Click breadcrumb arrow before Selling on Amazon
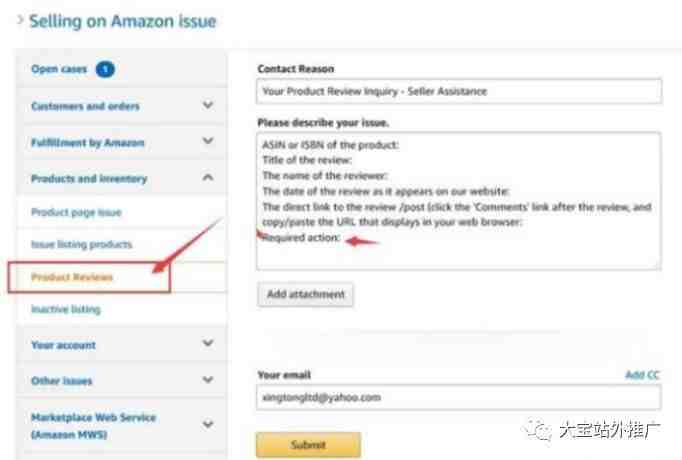This screenshot has width=682, height=460. 20,20
